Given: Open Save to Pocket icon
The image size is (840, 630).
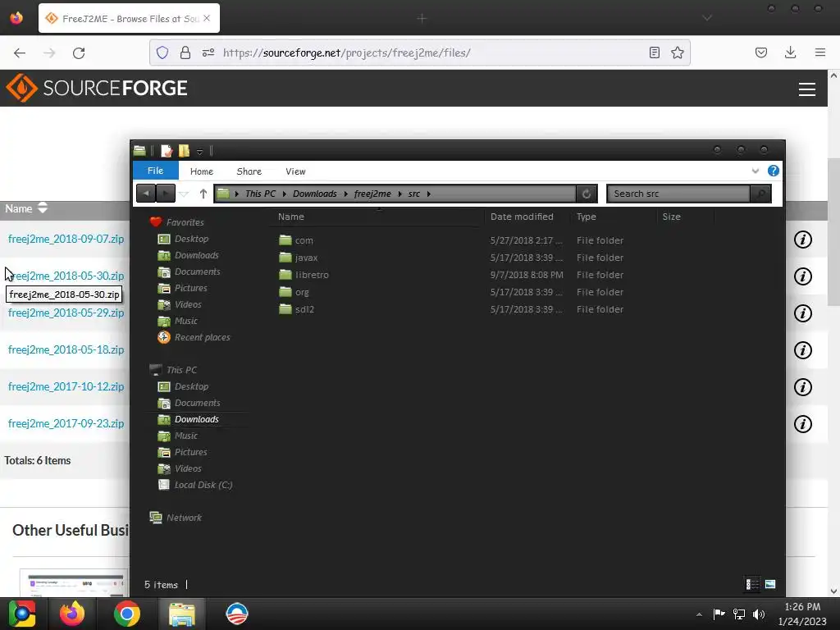Looking at the screenshot, I should (760, 52).
